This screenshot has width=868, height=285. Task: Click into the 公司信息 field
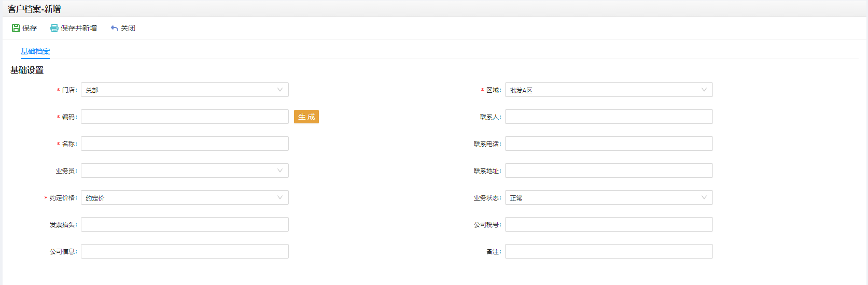pyautogui.click(x=185, y=251)
